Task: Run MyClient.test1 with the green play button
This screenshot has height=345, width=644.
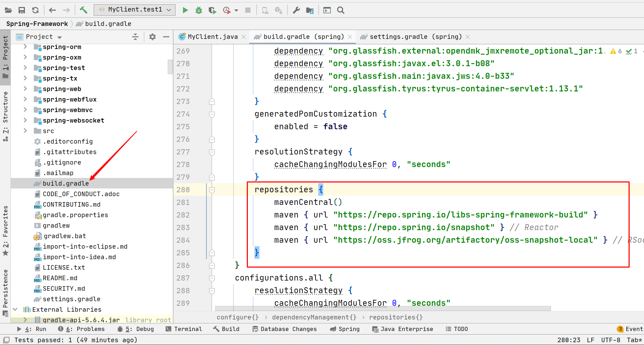Action: [185, 10]
